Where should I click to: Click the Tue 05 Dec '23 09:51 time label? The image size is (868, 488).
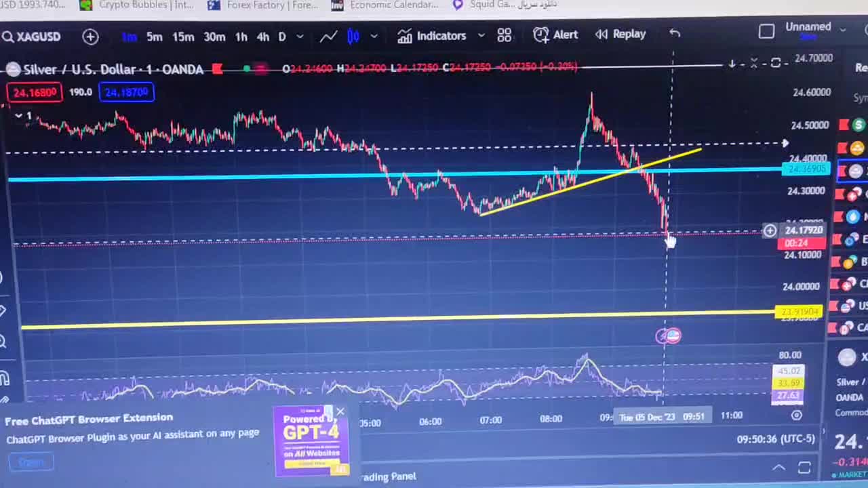[662, 417]
